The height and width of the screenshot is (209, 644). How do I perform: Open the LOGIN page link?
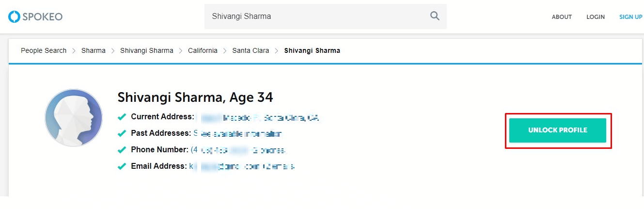point(596,17)
